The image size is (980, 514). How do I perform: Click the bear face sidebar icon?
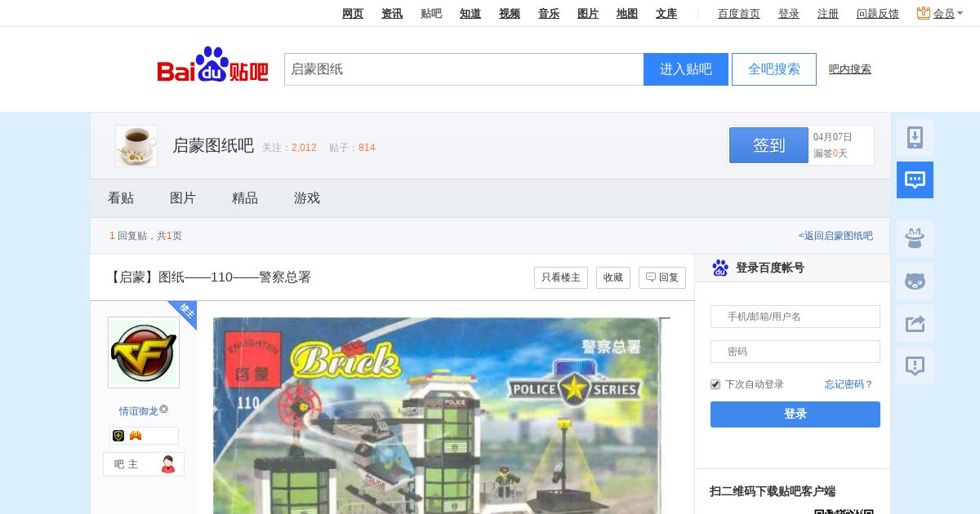[915, 281]
